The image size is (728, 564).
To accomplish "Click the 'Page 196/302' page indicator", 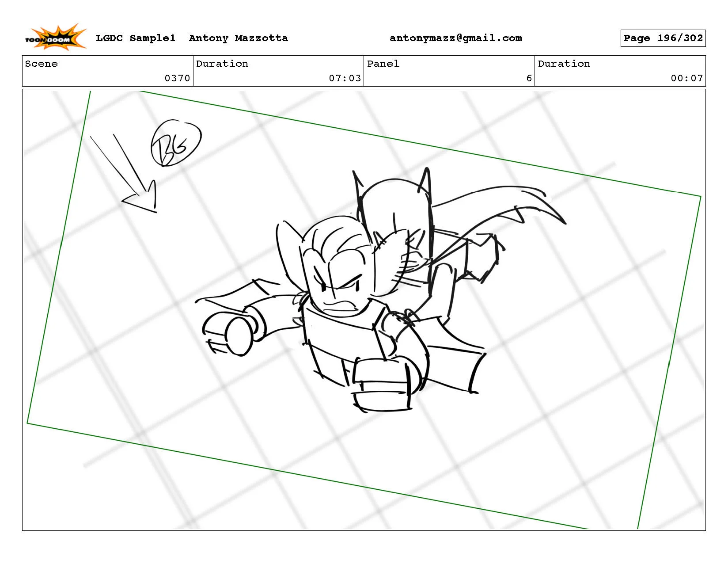I will coord(663,38).
